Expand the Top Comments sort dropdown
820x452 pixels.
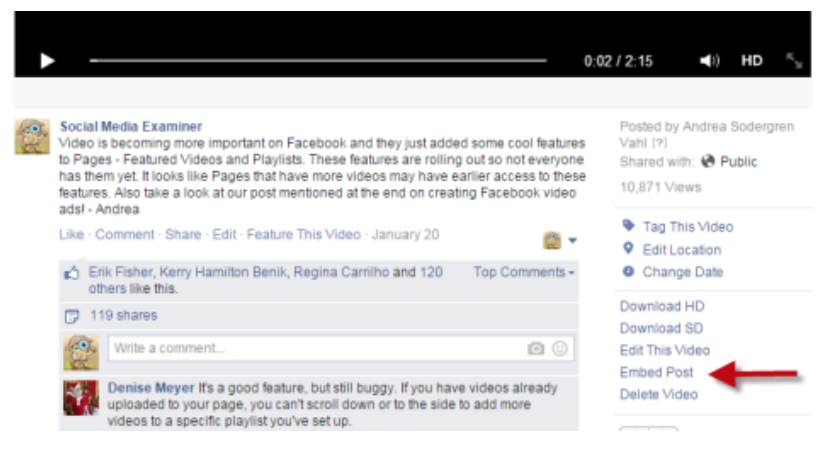pos(524,272)
